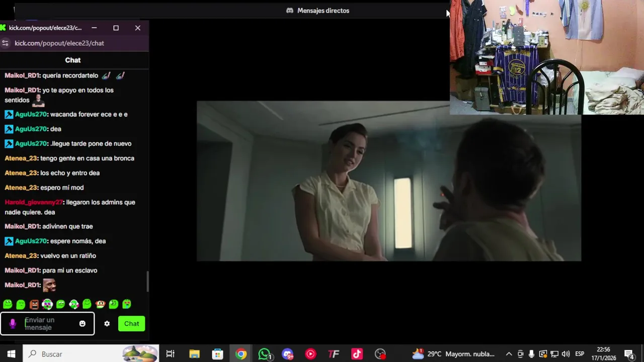The height and width of the screenshot is (362, 644).
Task: Click 'para mi un esclavo' message text
Action: tap(70, 270)
